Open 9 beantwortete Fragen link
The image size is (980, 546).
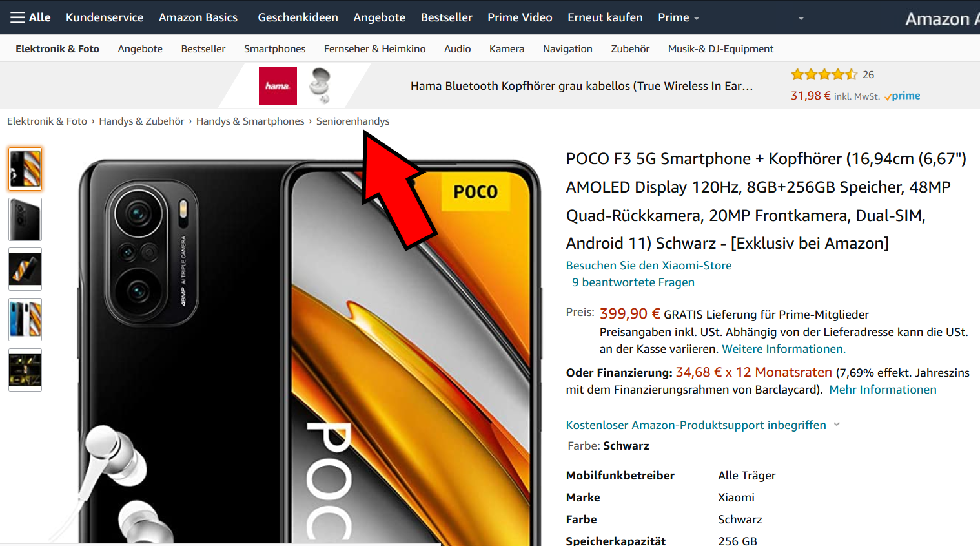(x=633, y=282)
